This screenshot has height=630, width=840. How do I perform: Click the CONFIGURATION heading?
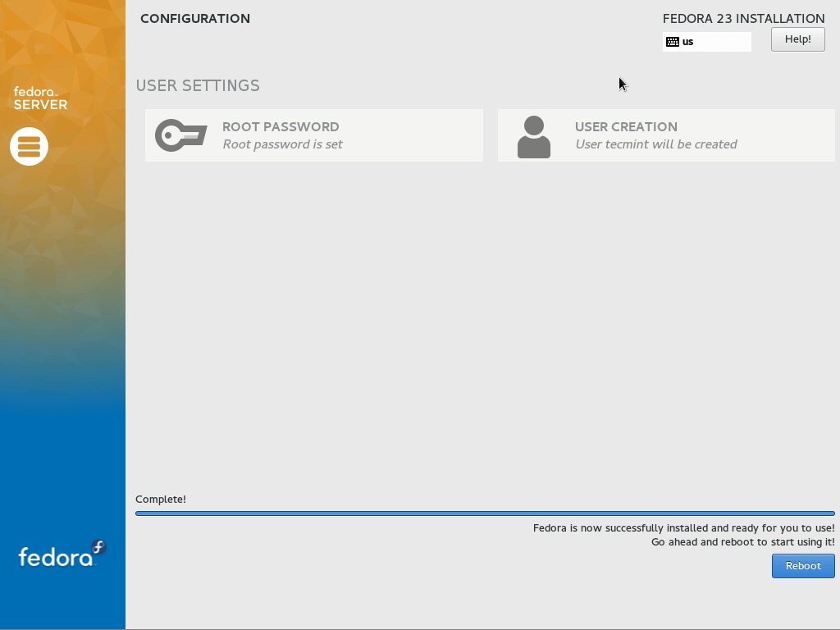coord(195,19)
